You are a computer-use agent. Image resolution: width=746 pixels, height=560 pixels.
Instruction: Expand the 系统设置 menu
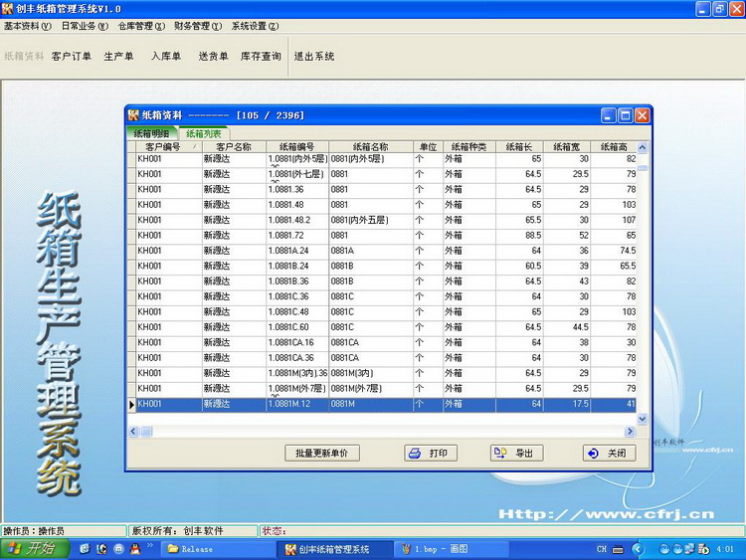255,26
